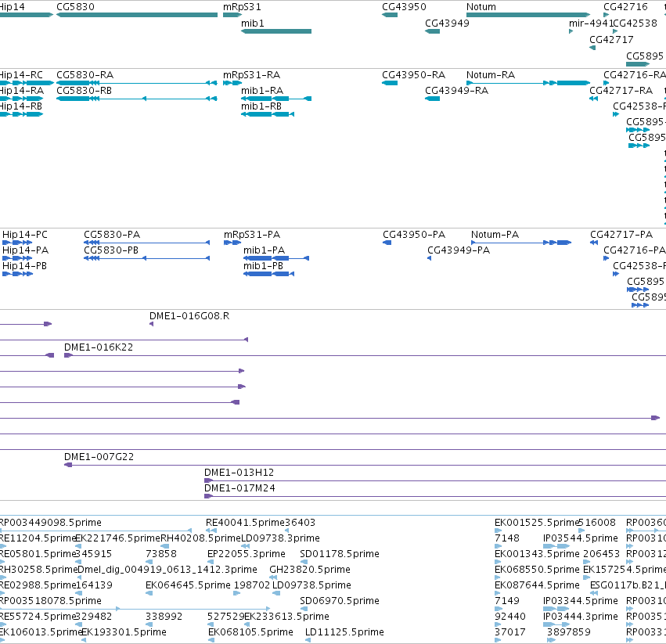Click EST EP22055.3prime

click(211, 562)
